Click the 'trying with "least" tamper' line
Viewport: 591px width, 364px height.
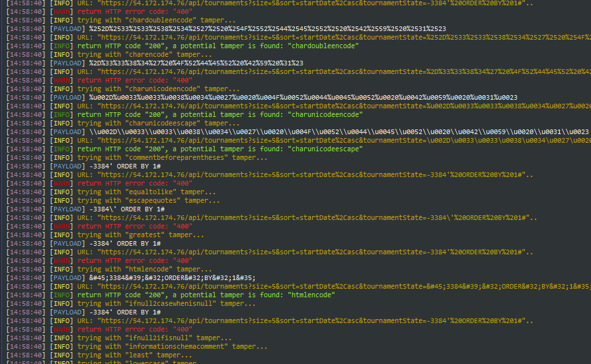[x=99, y=355]
